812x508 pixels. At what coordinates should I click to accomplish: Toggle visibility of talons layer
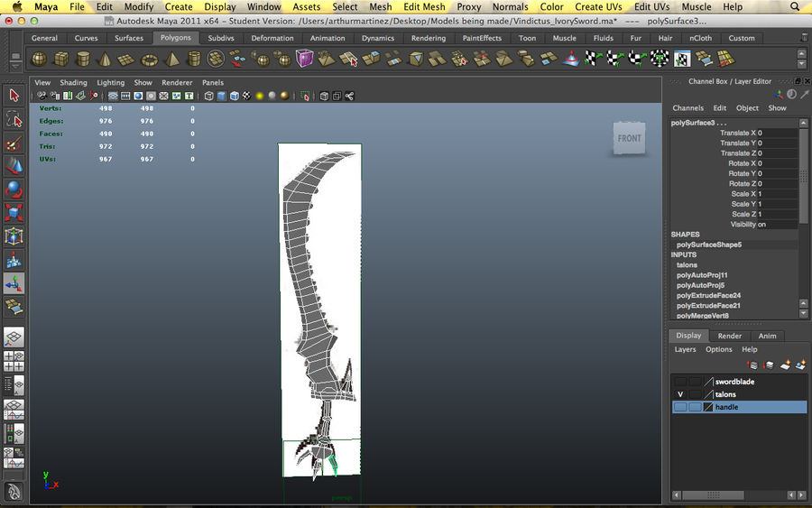(680, 394)
